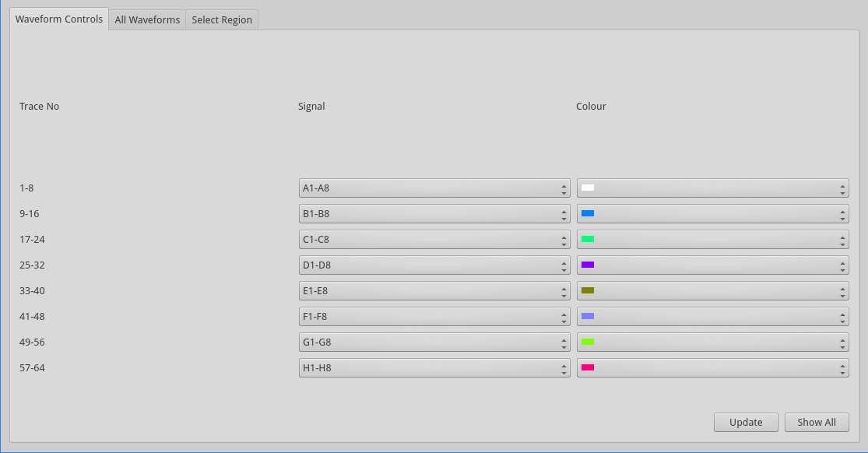Open the Select Region tab
Image resolution: width=868 pixels, height=453 pixels.
pyautogui.click(x=222, y=20)
